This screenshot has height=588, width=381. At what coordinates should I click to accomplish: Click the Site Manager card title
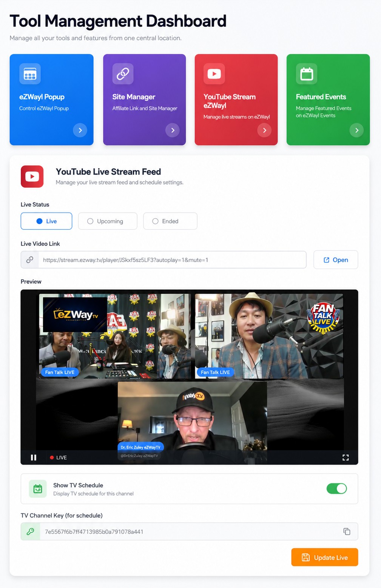click(x=134, y=97)
